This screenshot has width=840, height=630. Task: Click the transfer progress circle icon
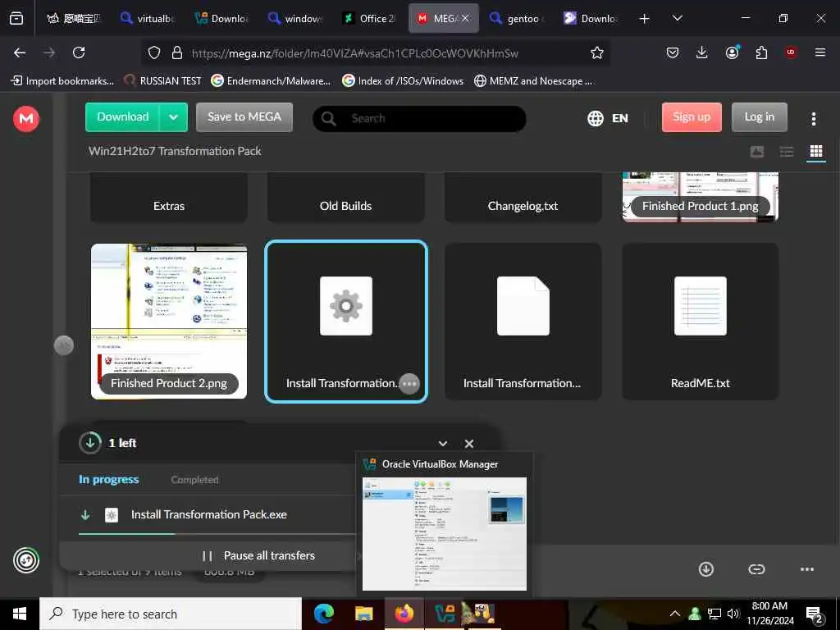point(90,443)
